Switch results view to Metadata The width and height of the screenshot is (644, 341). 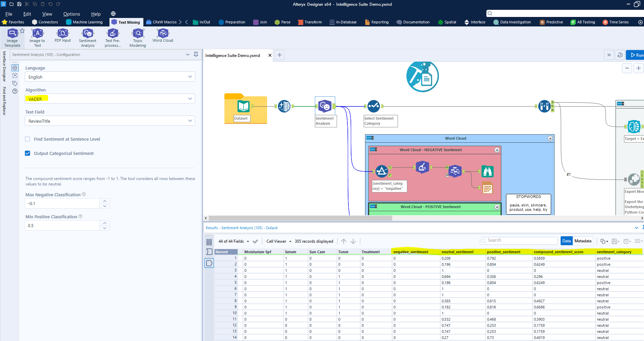point(583,241)
